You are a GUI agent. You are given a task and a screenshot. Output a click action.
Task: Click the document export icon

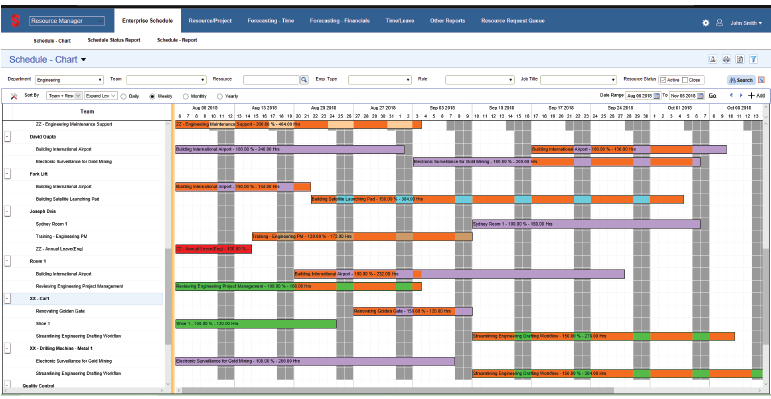(x=740, y=60)
